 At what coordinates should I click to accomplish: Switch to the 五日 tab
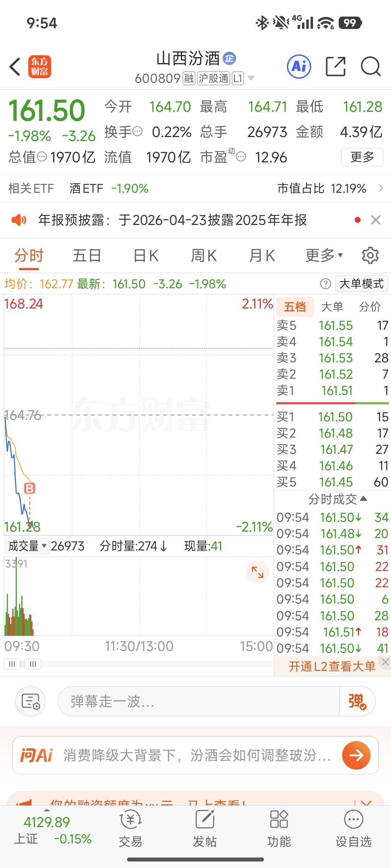point(87,255)
